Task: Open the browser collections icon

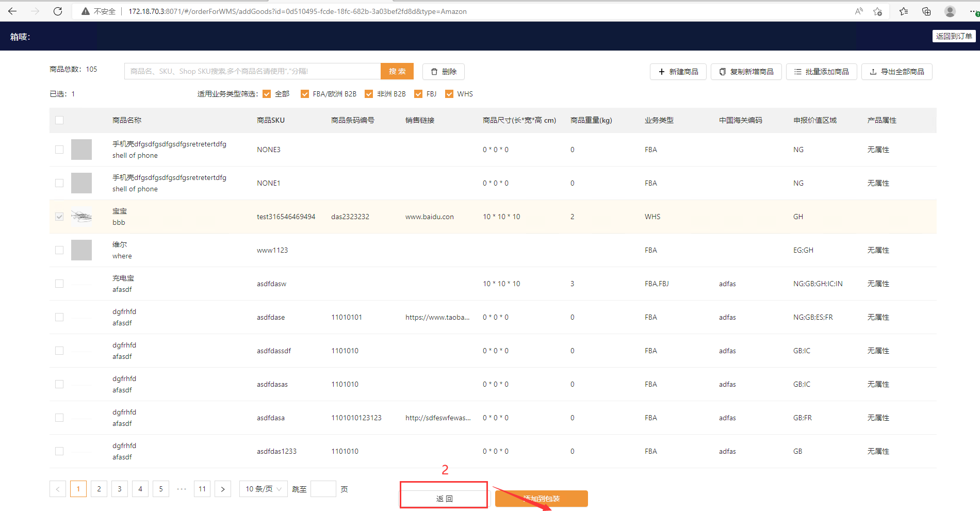Action: pos(926,11)
